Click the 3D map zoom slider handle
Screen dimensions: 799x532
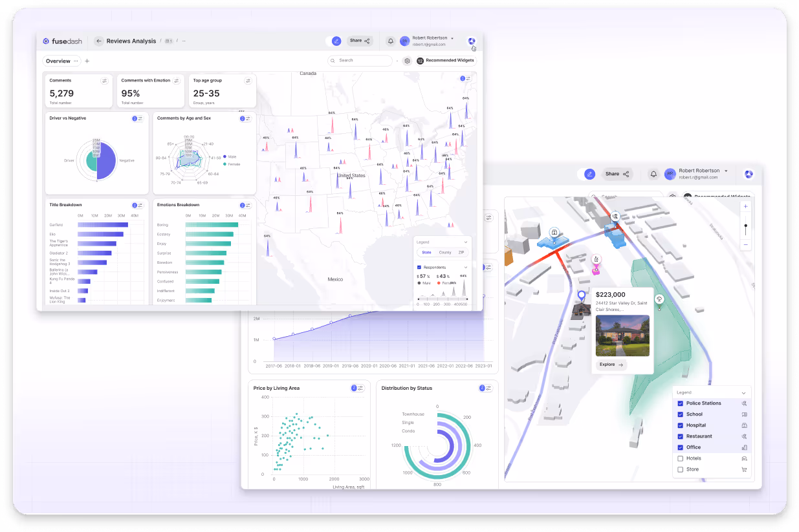click(x=746, y=225)
